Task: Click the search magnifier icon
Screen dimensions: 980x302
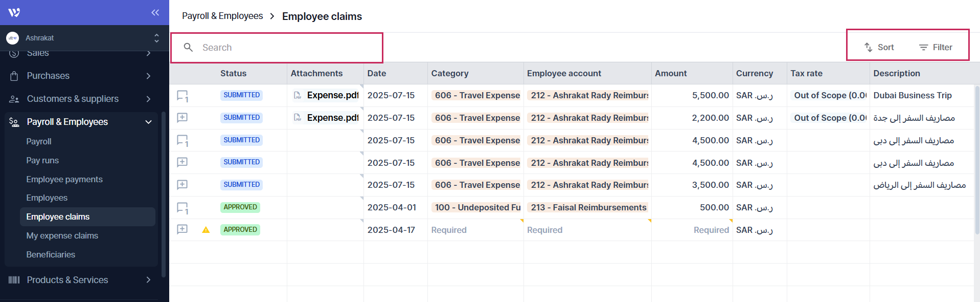Action: click(x=188, y=48)
